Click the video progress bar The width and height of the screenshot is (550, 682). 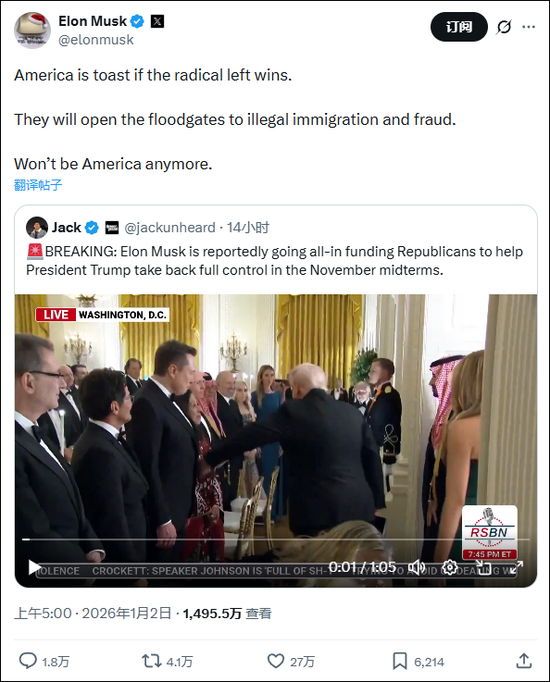pos(276,539)
